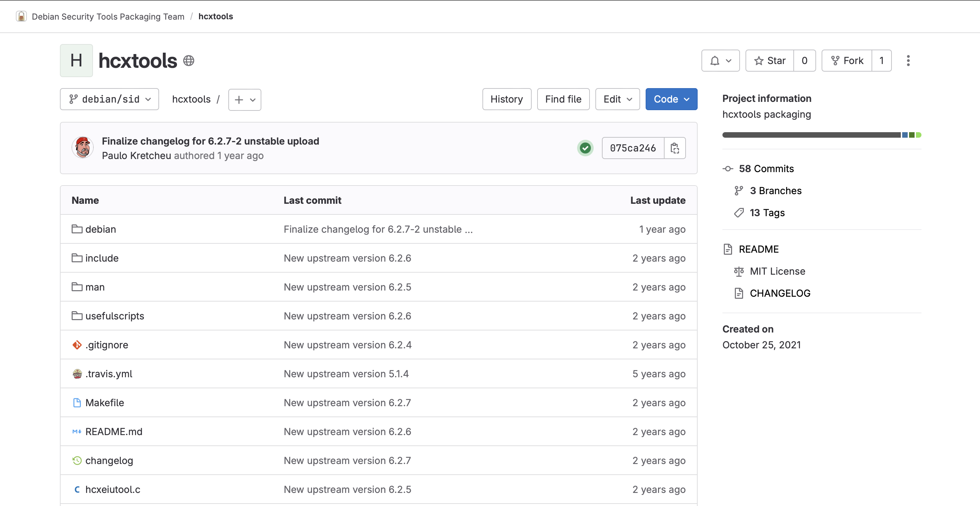Go to Debian Security Tools Packaging Team breadcrumb

(108, 16)
